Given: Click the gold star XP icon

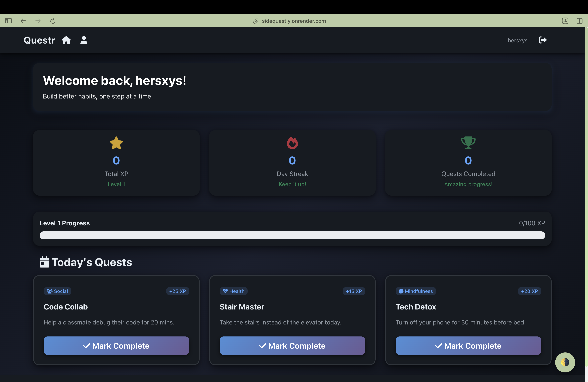Looking at the screenshot, I should (x=116, y=143).
